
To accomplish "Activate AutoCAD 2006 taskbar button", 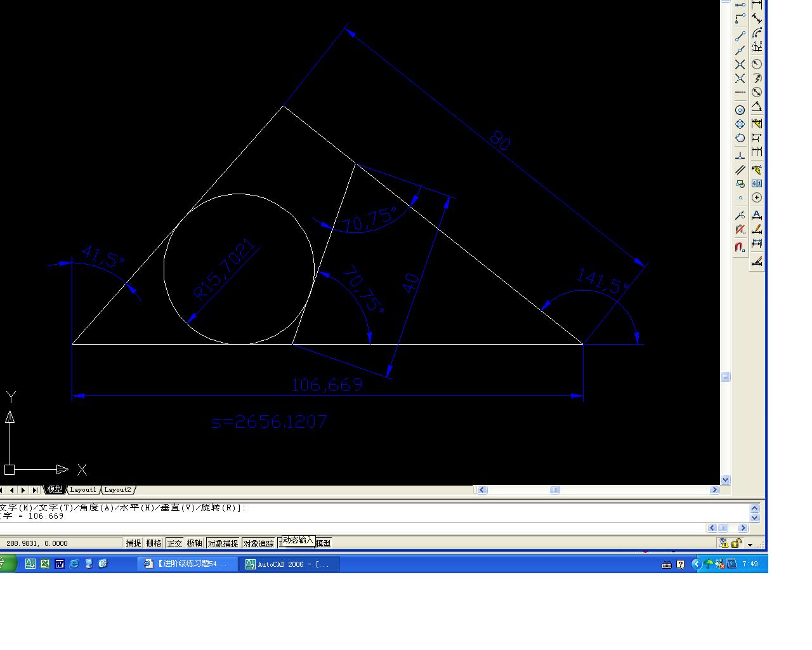I will tap(290, 564).
